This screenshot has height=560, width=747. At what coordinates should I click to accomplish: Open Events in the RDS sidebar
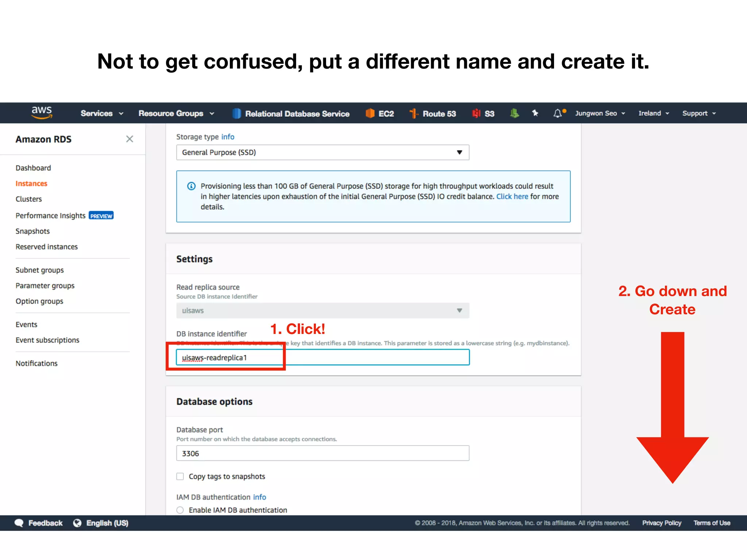26,324
